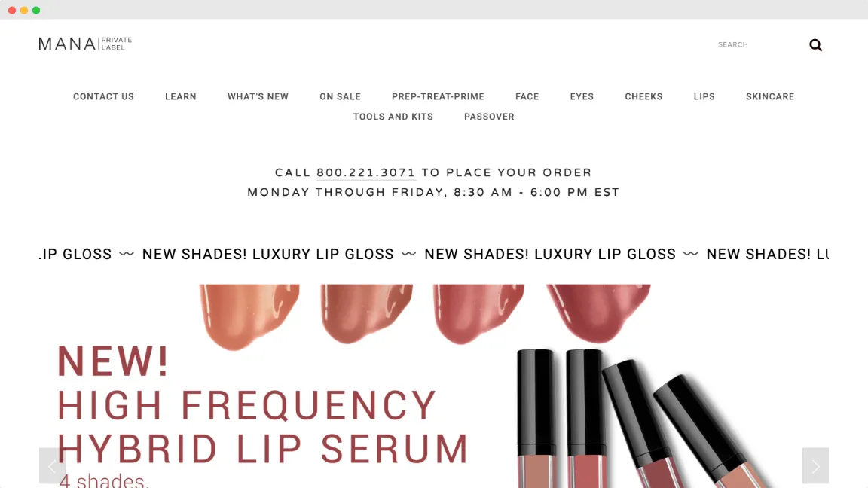The image size is (868, 488).
Task: Open the Lips category
Action: point(704,96)
